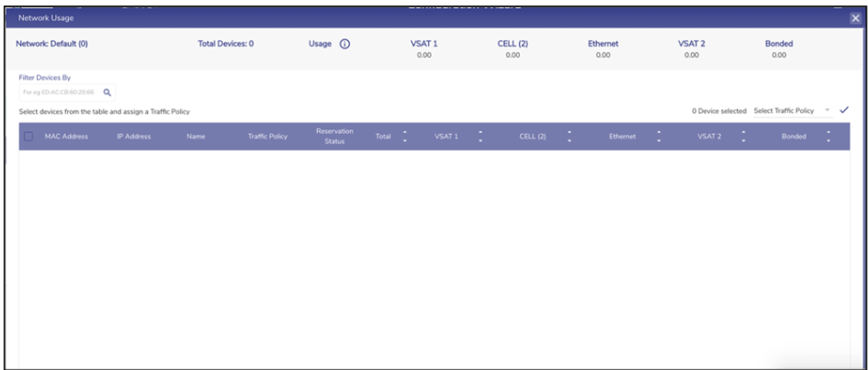
Task: Sort table by Ethernet arrows
Action: (659, 137)
